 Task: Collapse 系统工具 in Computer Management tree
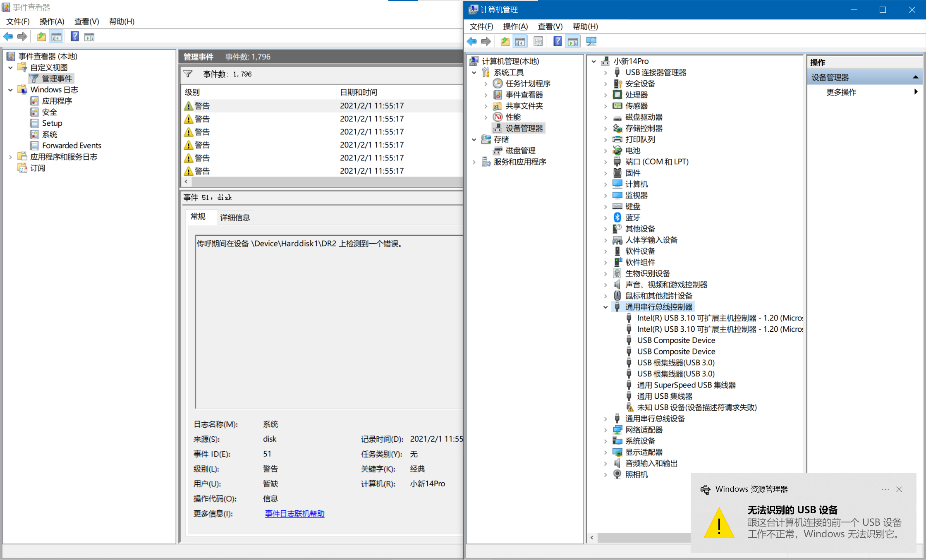pyautogui.click(x=474, y=72)
